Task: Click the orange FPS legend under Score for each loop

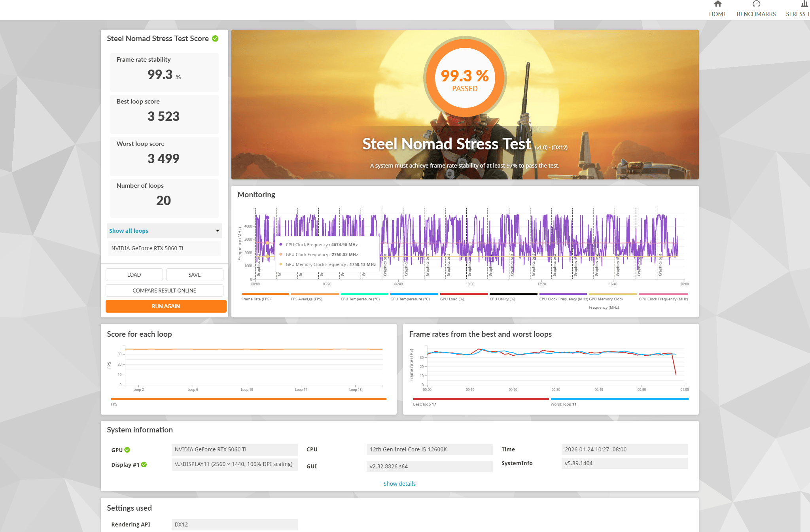Action: tap(249, 402)
